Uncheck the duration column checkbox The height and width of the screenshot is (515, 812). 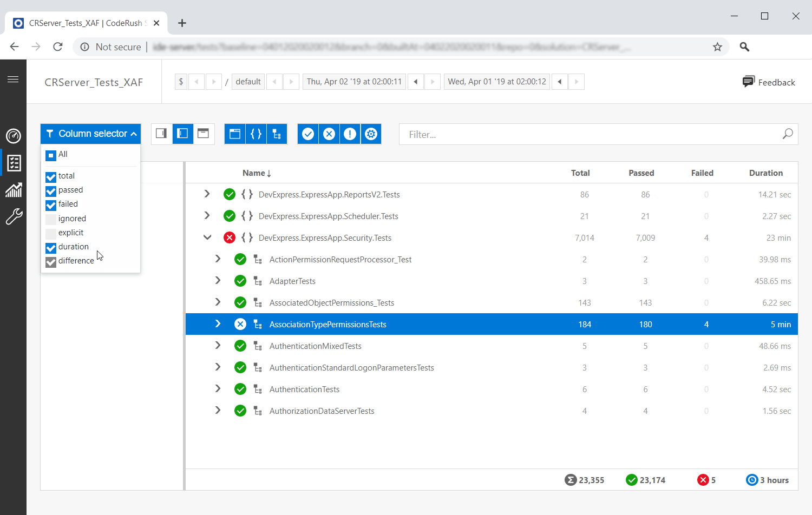point(50,247)
